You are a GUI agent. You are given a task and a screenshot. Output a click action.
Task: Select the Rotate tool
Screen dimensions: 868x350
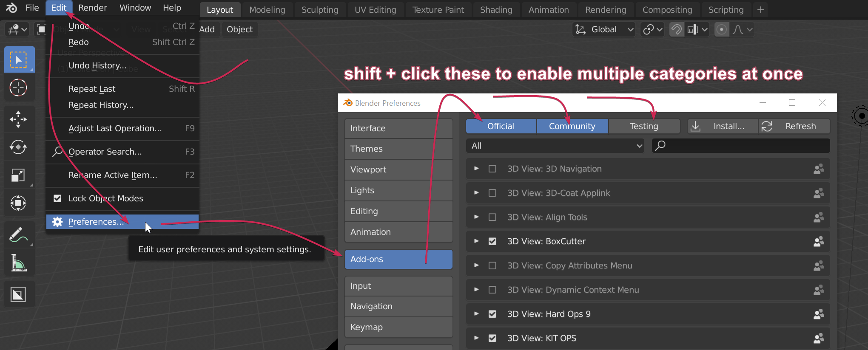coord(19,147)
